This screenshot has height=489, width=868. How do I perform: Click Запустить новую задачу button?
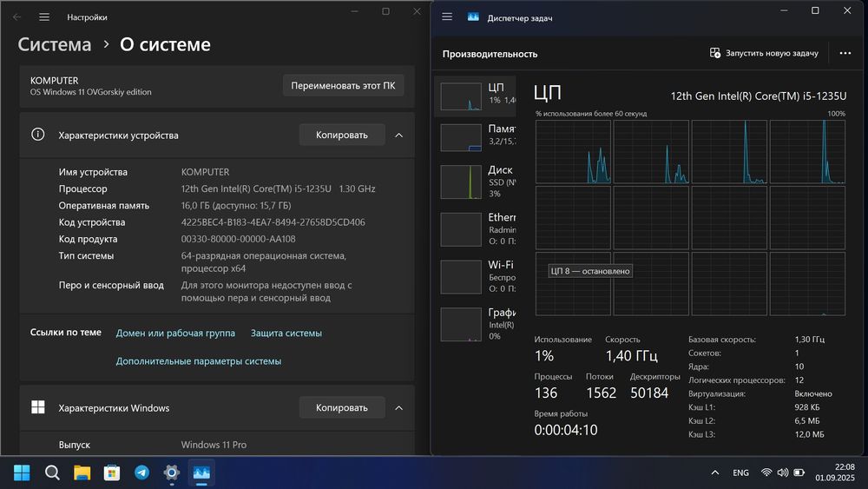click(764, 53)
